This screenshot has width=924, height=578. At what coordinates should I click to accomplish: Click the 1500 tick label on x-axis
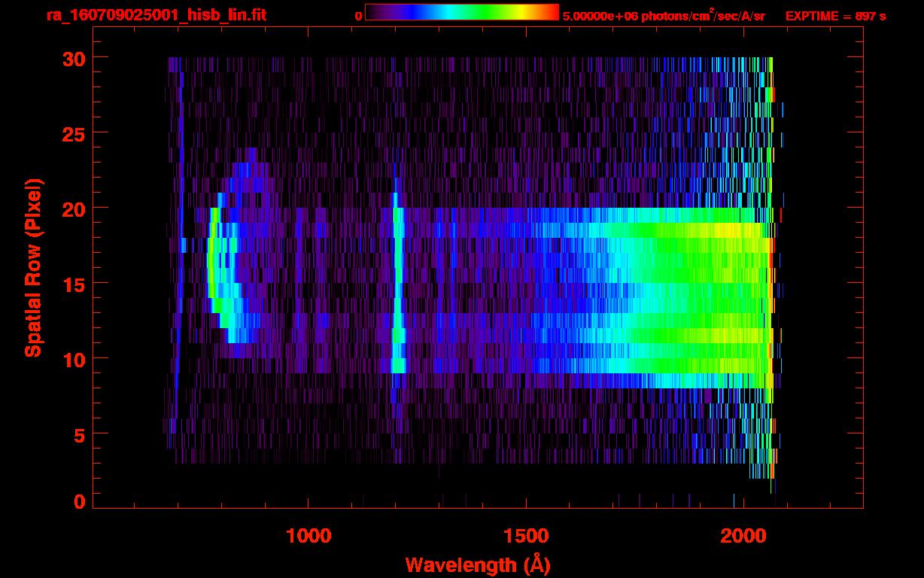(525, 536)
